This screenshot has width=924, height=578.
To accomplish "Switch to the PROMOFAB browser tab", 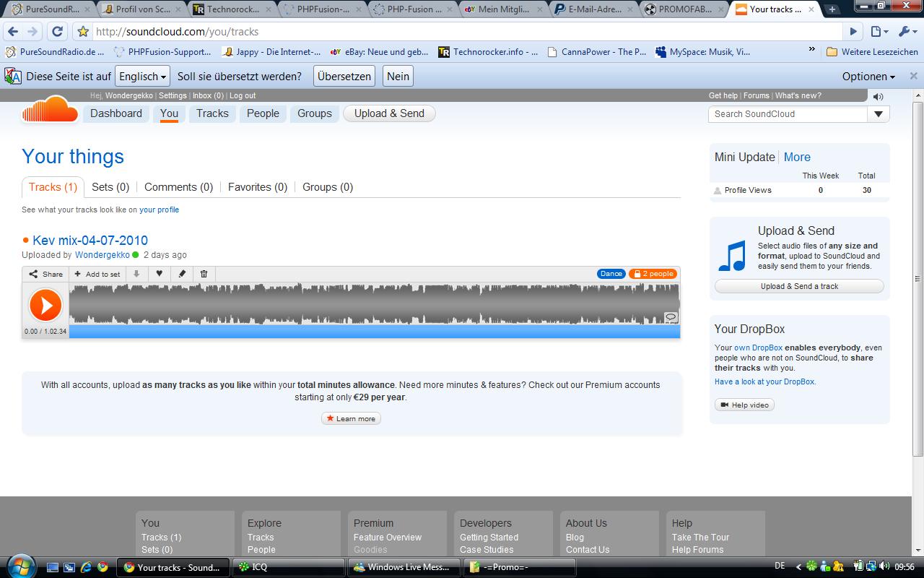I will 683,9.
